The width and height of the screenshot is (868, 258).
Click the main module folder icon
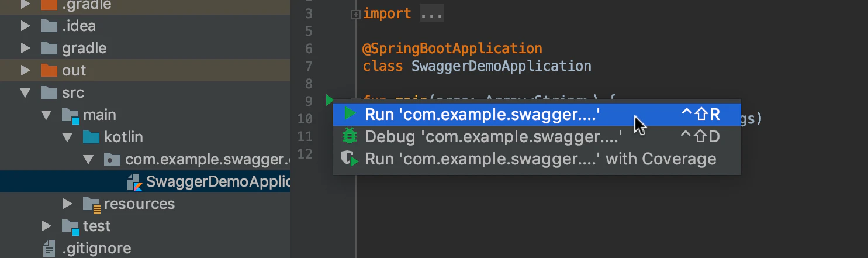tap(71, 115)
